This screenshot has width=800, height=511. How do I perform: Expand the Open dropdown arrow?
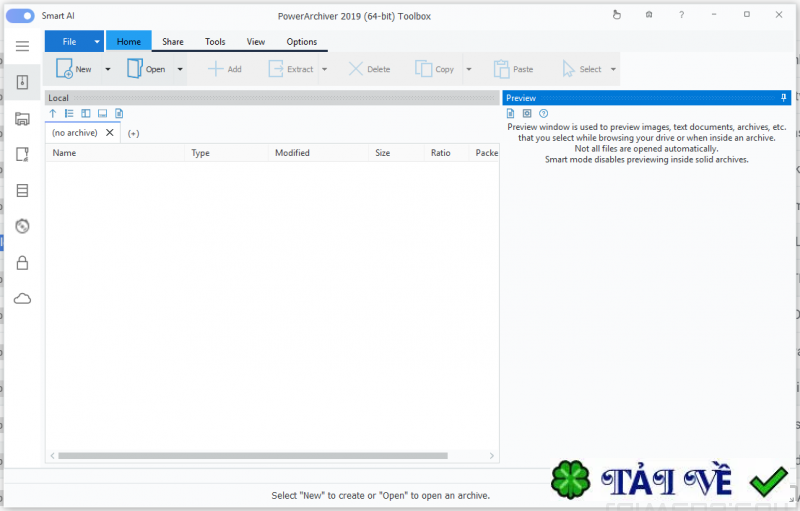(x=180, y=69)
